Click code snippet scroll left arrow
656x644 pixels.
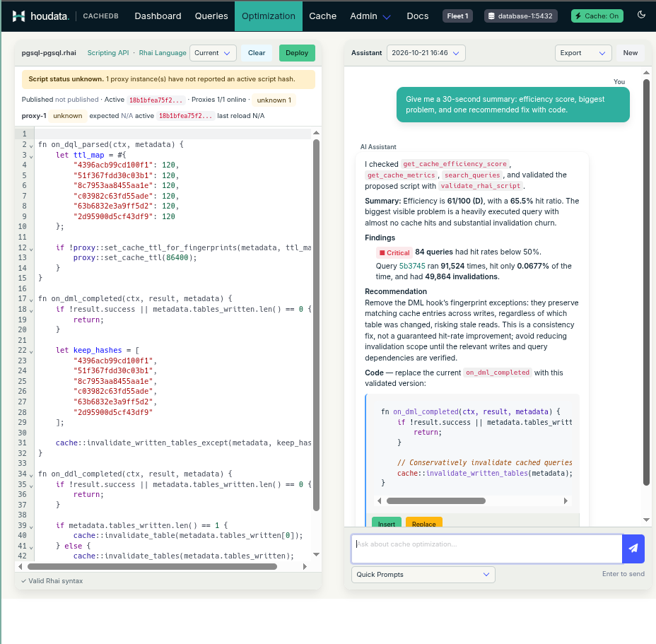pos(380,501)
